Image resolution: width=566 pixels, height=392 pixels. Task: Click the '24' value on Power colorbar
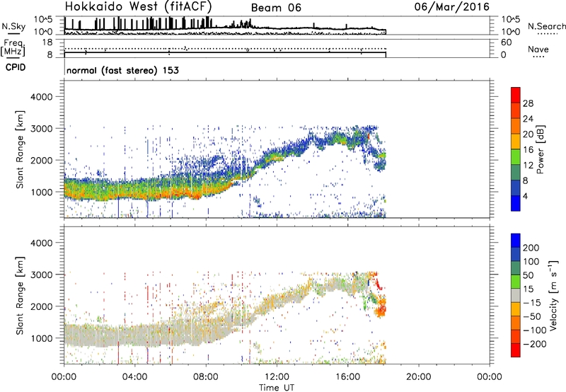[x=528, y=119]
